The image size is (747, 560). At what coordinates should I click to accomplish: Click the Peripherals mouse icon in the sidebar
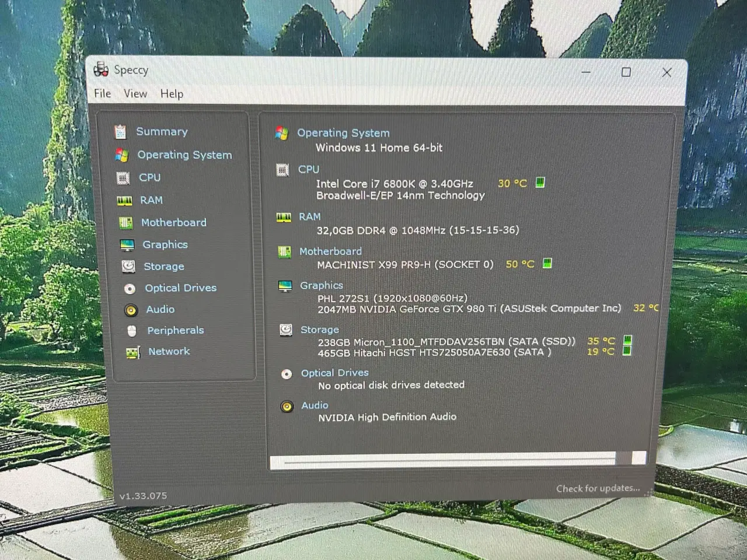coord(132,331)
